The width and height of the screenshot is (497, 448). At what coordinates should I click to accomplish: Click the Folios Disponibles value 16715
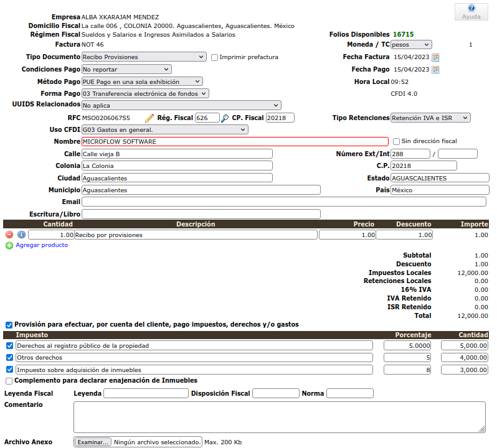[404, 34]
